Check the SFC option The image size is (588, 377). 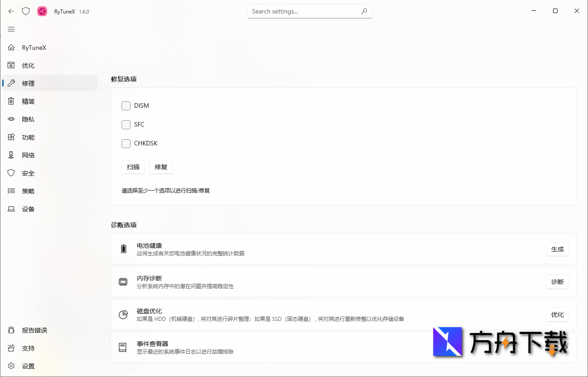(x=126, y=125)
